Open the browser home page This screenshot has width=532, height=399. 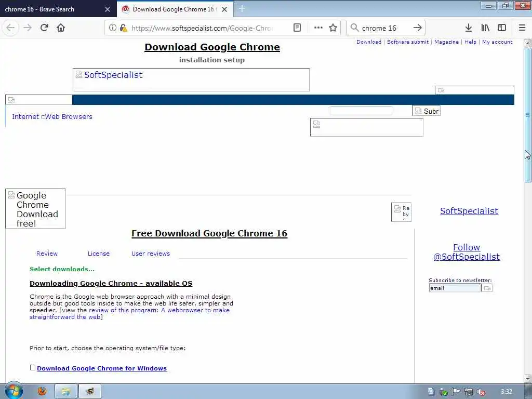click(x=61, y=28)
